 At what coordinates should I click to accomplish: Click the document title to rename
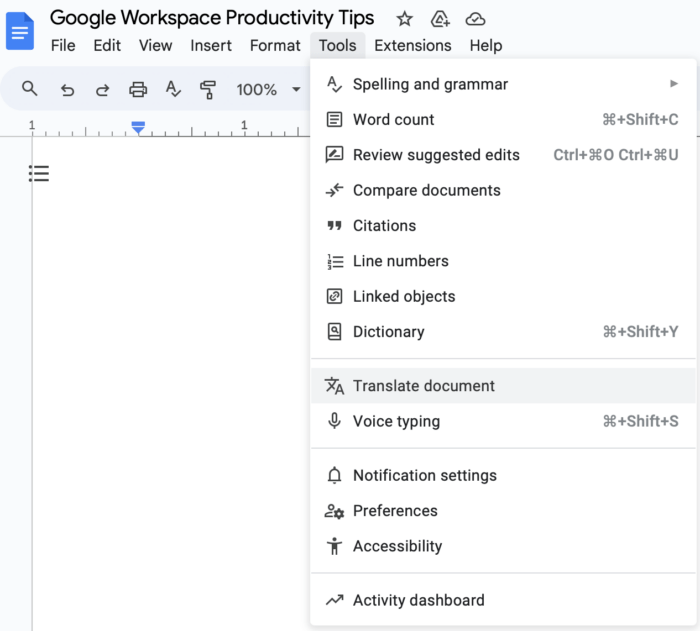[212, 18]
